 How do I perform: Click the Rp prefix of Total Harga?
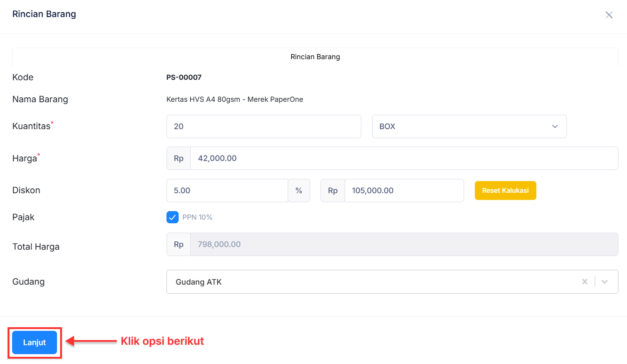(x=179, y=244)
